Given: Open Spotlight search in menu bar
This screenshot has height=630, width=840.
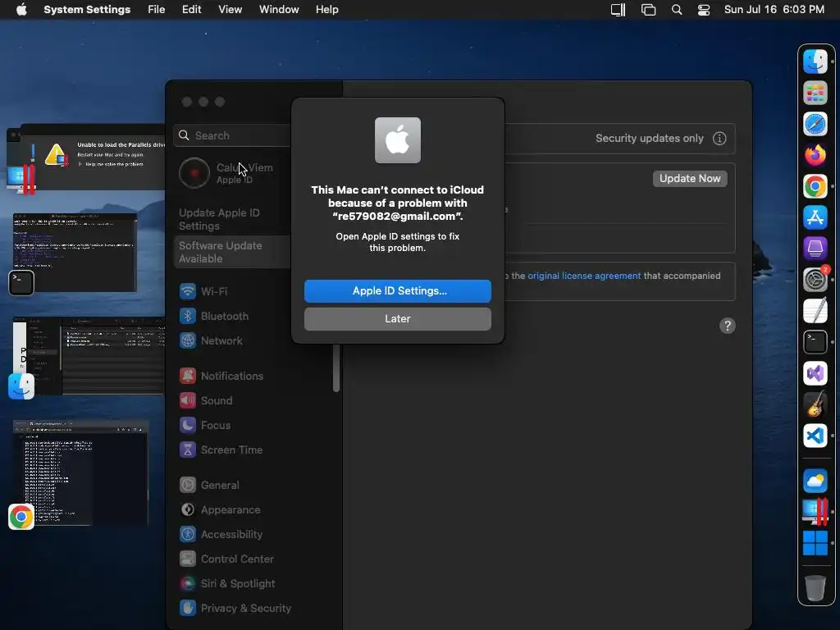Looking at the screenshot, I should pos(677,10).
